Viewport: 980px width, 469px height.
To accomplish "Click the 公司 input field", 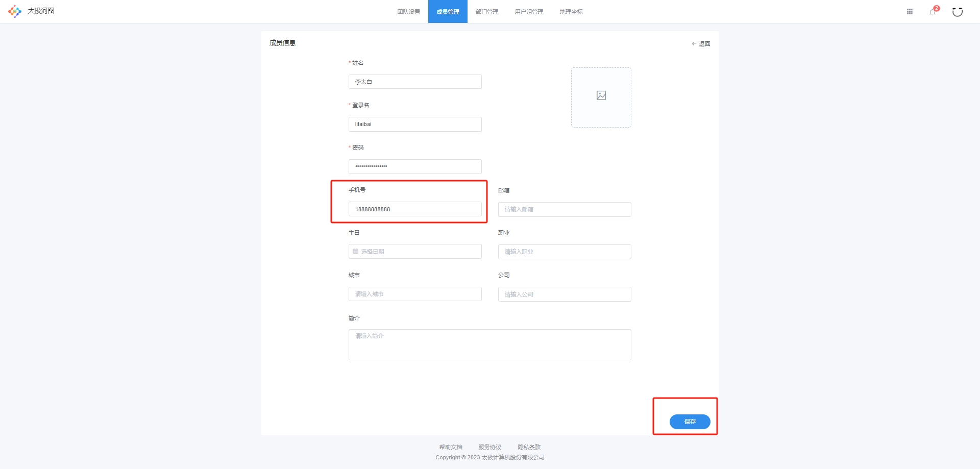I will coord(565,294).
